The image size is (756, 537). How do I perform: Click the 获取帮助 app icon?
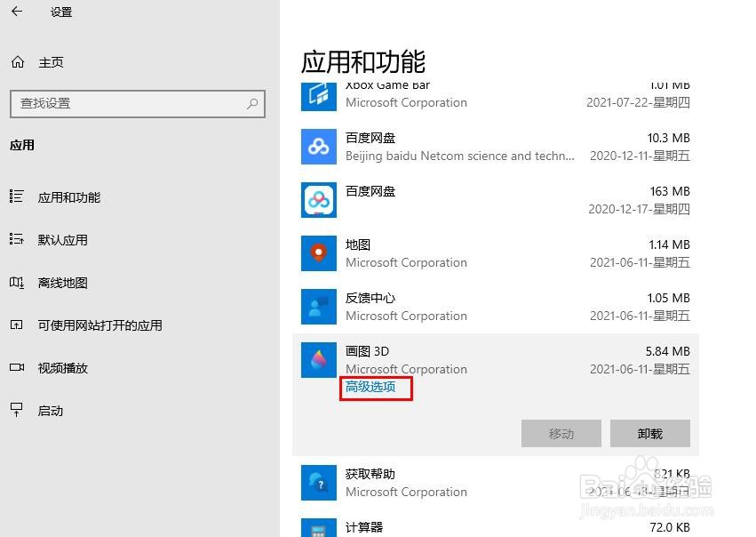[319, 483]
